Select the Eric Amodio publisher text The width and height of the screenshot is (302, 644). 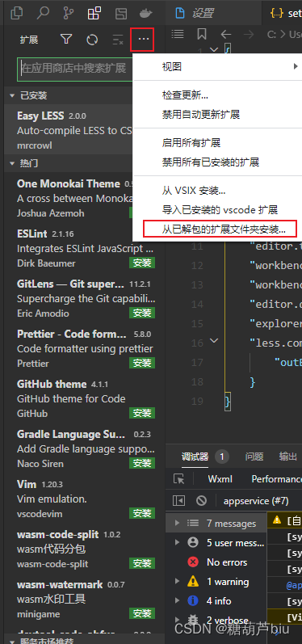coord(43,314)
